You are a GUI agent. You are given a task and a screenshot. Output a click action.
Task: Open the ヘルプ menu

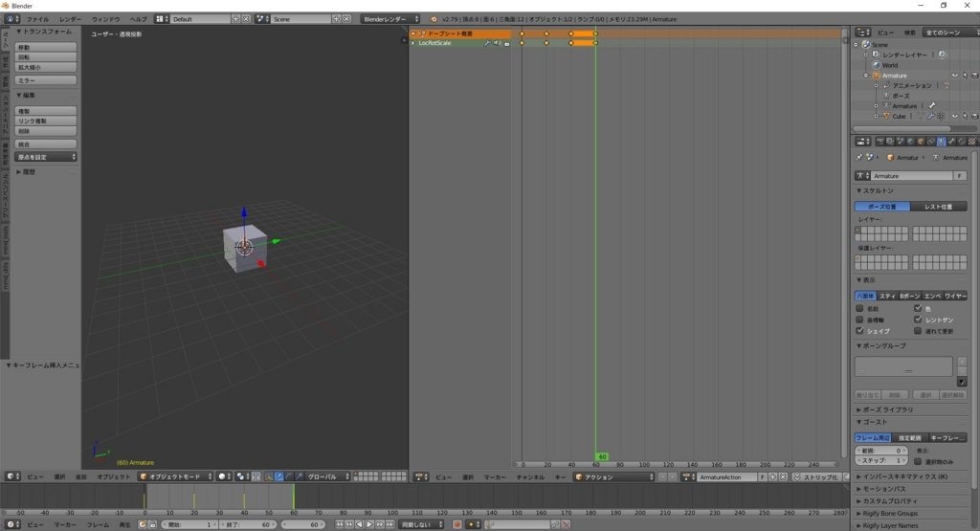point(138,19)
